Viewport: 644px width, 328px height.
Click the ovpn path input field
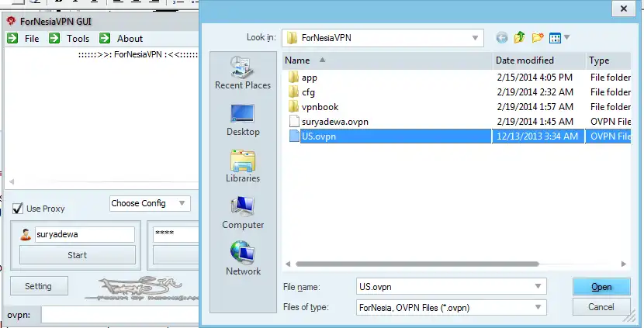point(120,316)
